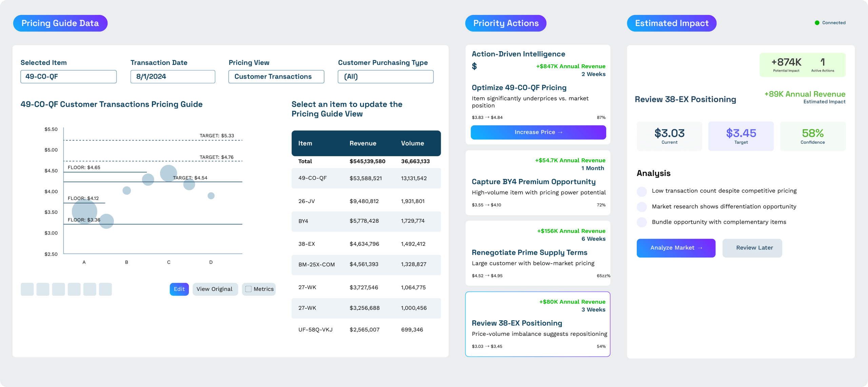The width and height of the screenshot is (868, 387).
Task: Select the Priority Actions tab header
Action: click(506, 23)
